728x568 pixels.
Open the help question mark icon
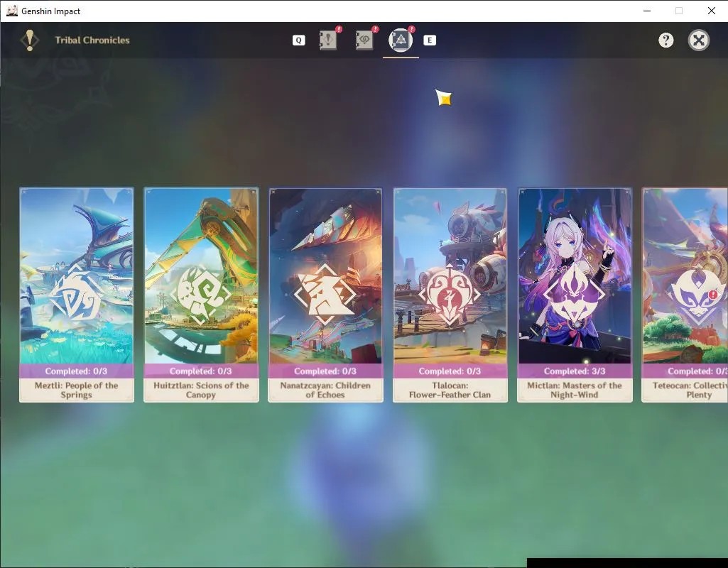pos(665,40)
